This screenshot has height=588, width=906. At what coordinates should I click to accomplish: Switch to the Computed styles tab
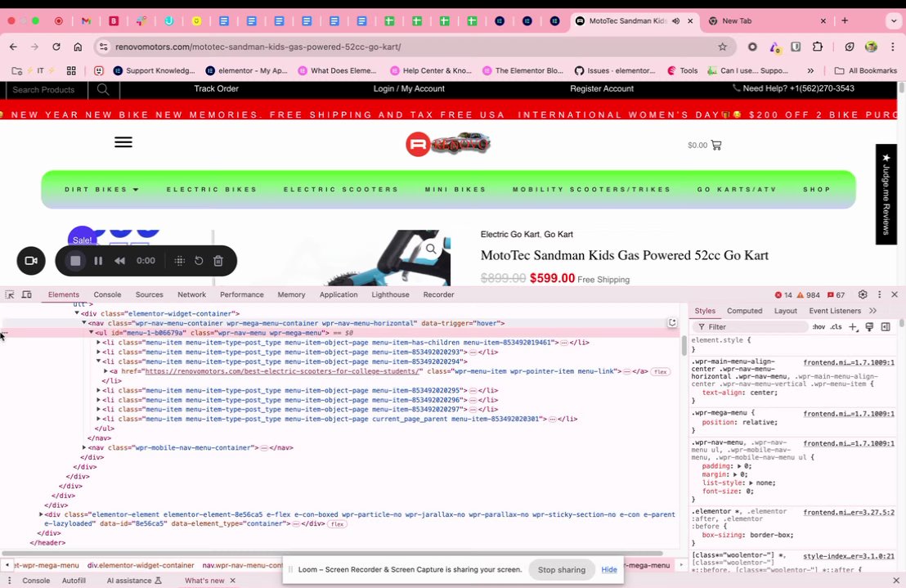744,311
